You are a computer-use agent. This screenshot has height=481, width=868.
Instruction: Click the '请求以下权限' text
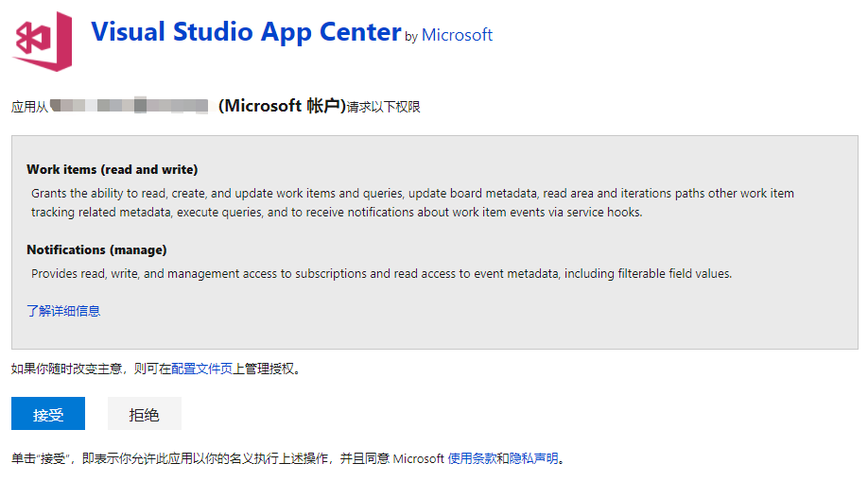coord(384,107)
